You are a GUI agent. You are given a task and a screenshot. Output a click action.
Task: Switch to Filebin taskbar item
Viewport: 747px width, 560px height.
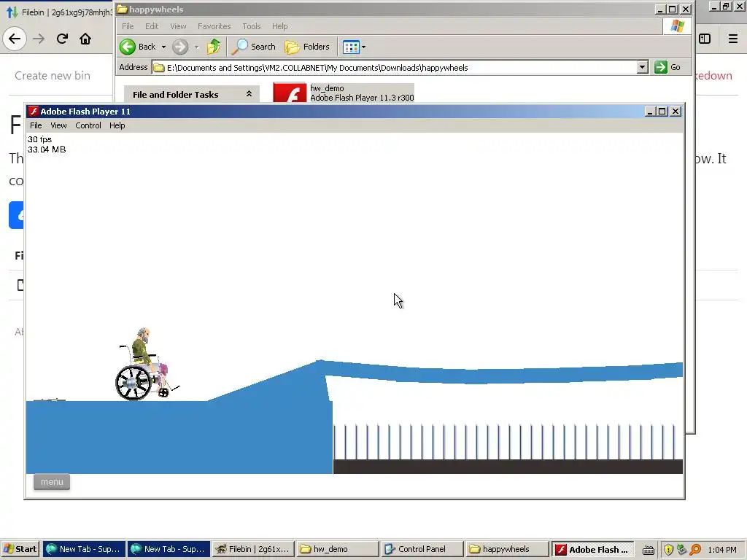253,549
